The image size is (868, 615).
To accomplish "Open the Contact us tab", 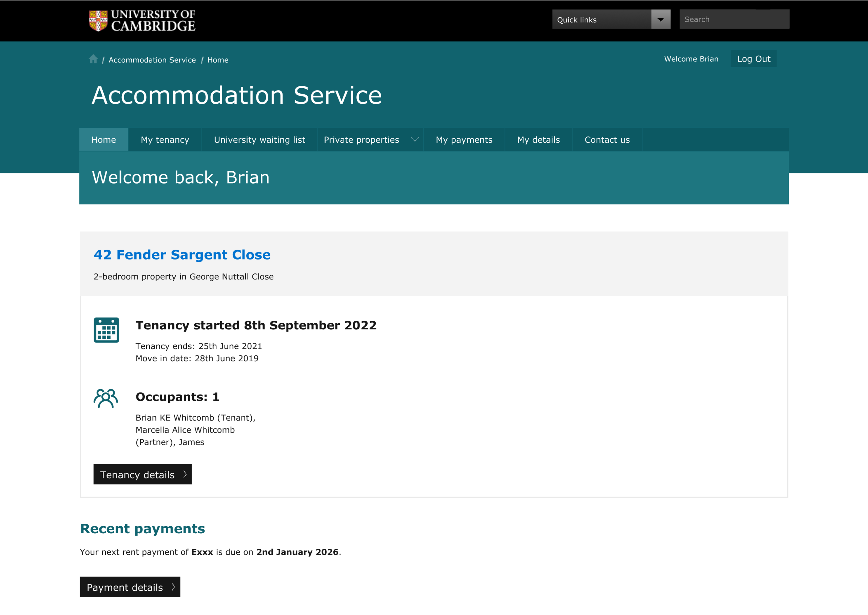I will pyautogui.click(x=607, y=140).
